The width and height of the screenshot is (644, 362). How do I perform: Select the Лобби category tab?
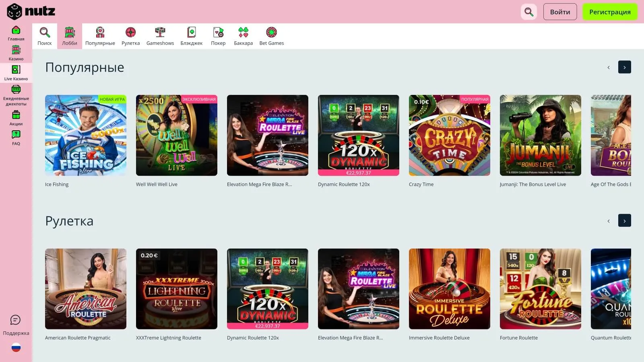click(x=70, y=36)
